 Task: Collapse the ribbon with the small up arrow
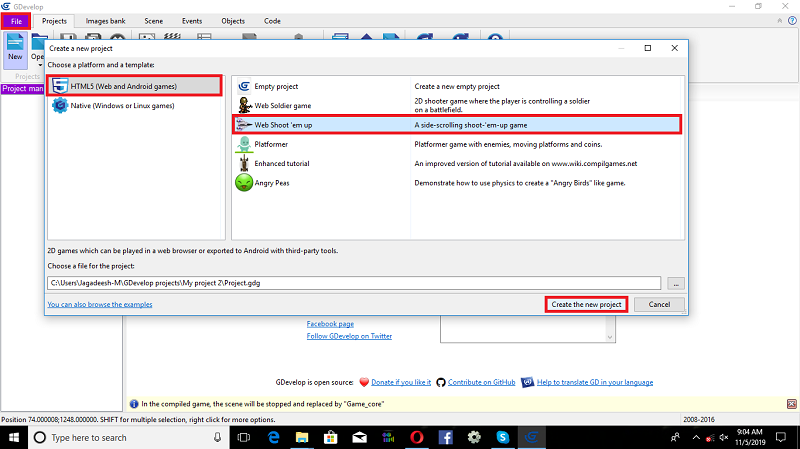point(780,21)
